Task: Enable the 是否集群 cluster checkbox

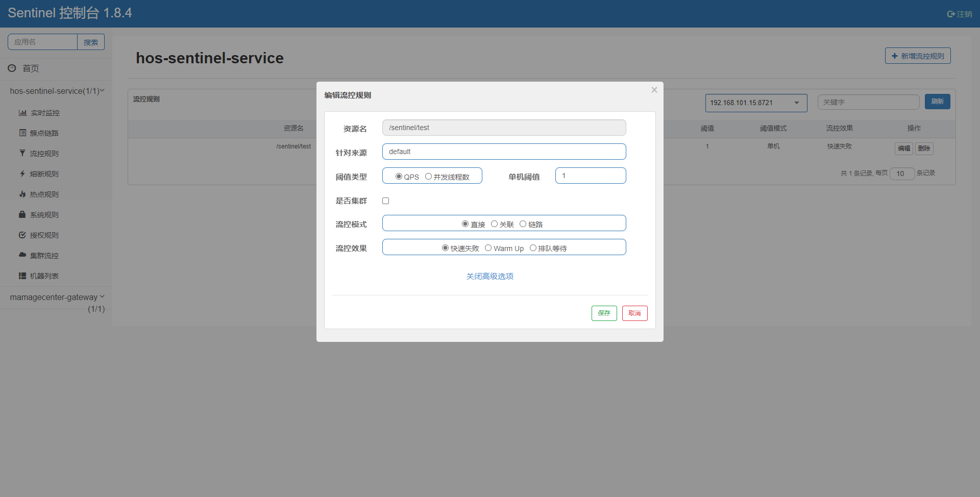Action: pos(386,201)
